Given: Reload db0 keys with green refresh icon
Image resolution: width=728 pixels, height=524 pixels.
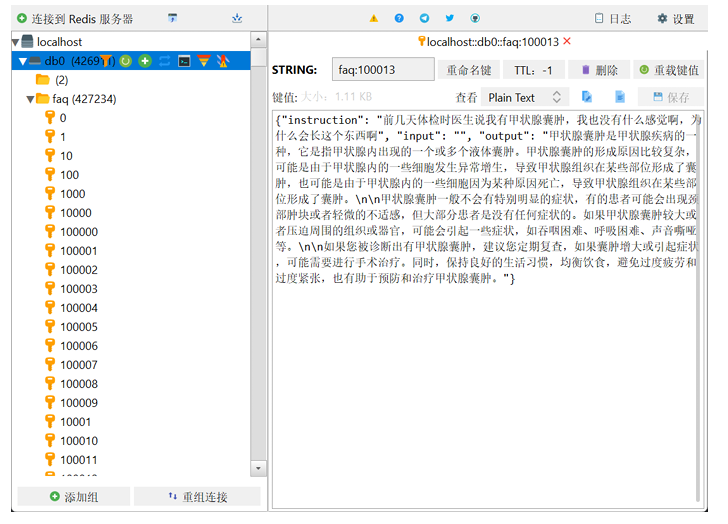Looking at the screenshot, I should tap(126, 61).
